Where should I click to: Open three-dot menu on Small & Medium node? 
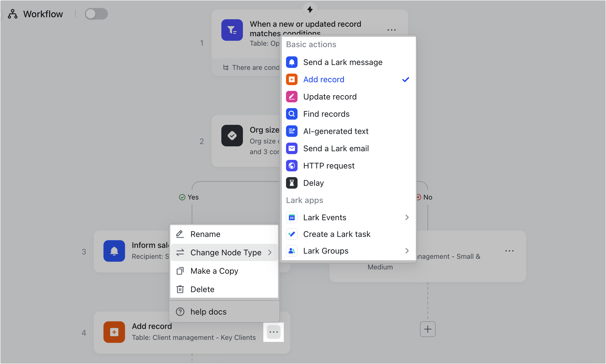(509, 251)
